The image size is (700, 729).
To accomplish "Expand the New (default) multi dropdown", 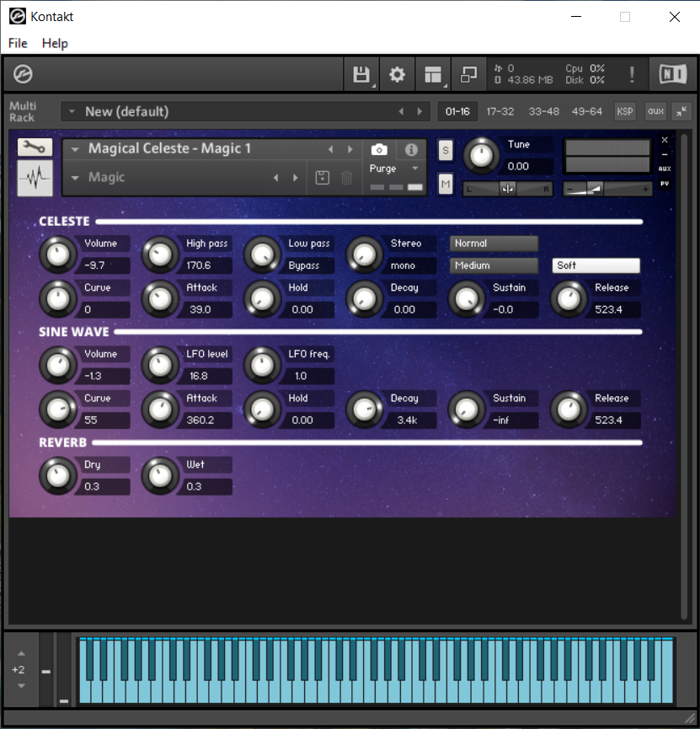I will point(72,111).
